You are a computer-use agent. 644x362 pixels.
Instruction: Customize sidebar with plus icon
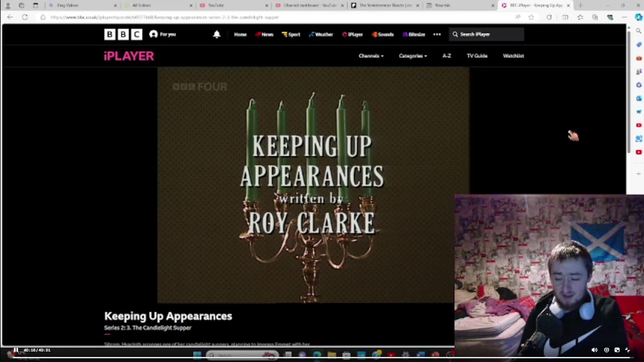click(x=638, y=173)
